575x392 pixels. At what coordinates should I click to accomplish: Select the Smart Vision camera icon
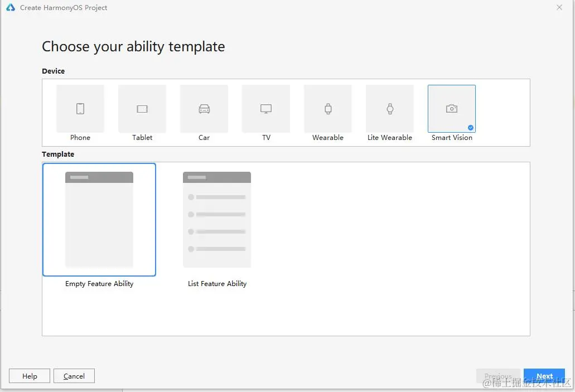point(452,109)
